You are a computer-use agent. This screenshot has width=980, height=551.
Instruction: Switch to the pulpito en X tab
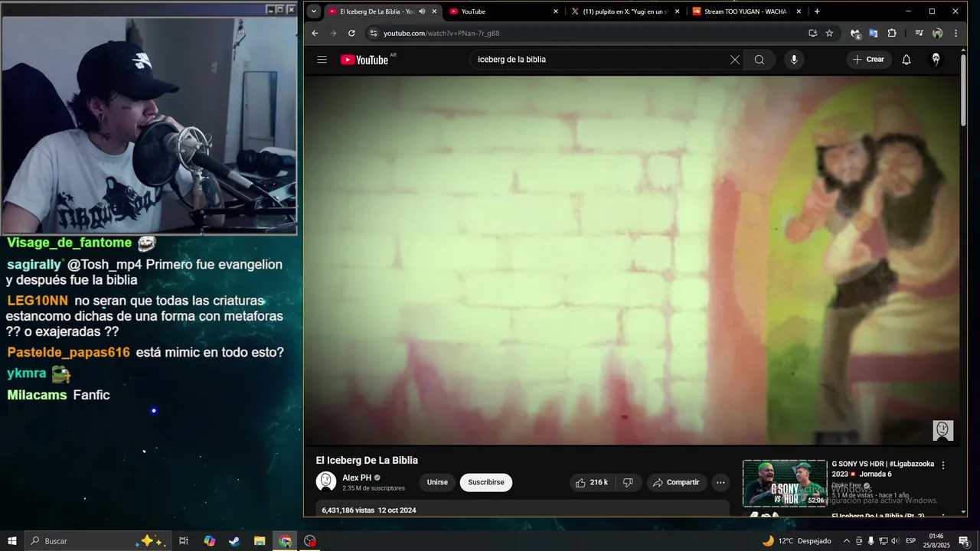coord(626,11)
